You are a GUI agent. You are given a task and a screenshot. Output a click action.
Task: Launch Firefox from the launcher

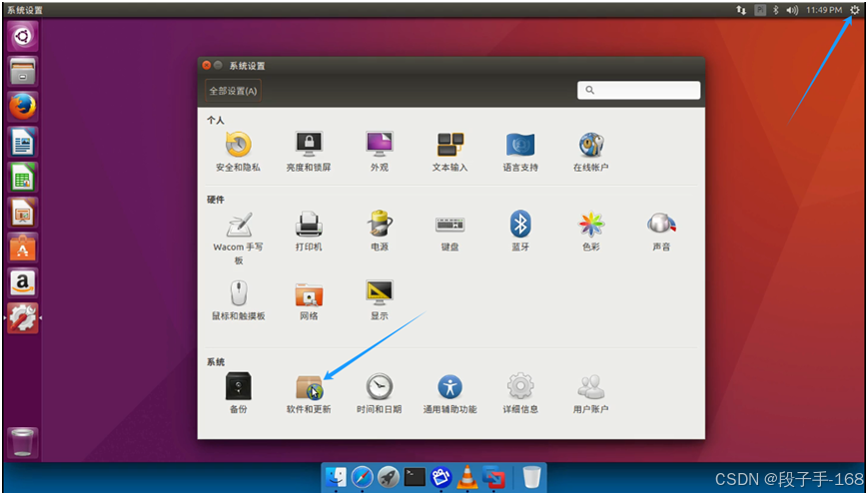click(x=23, y=107)
